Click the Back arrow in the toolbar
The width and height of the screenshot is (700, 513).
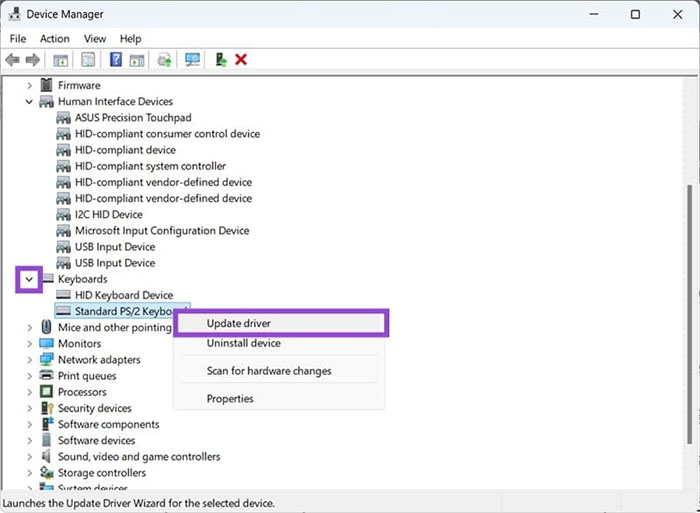[x=12, y=59]
